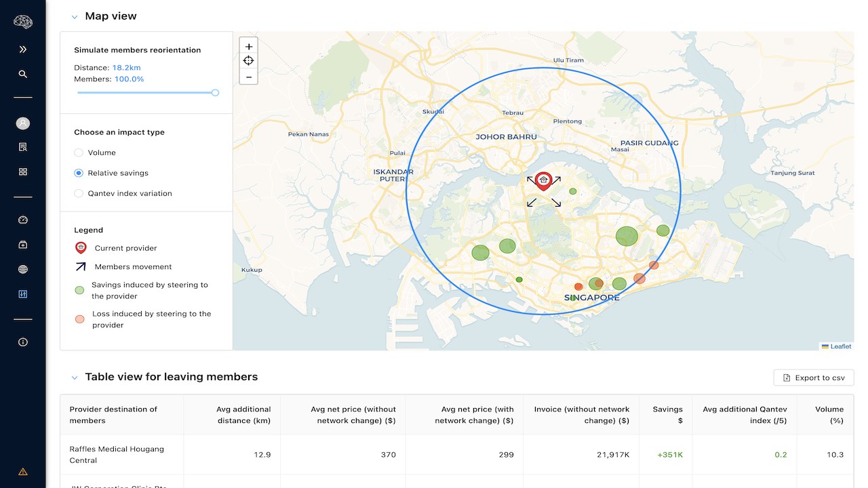Click the members reorientation distance slider handle

pos(215,93)
